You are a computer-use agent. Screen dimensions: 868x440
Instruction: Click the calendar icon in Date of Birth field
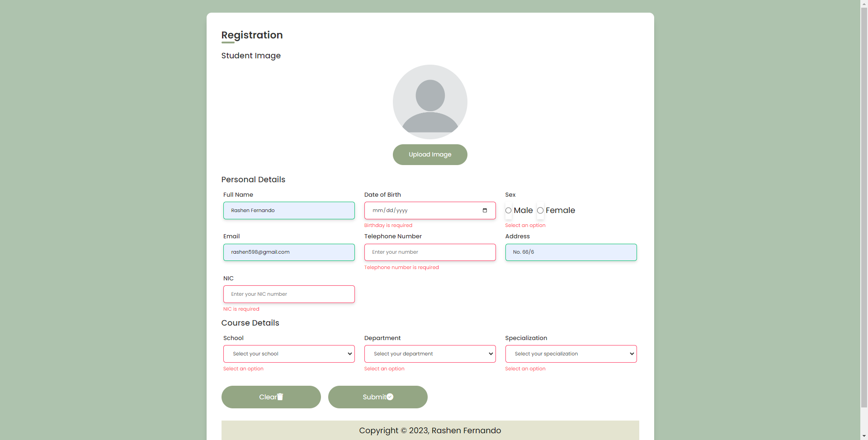[485, 210]
